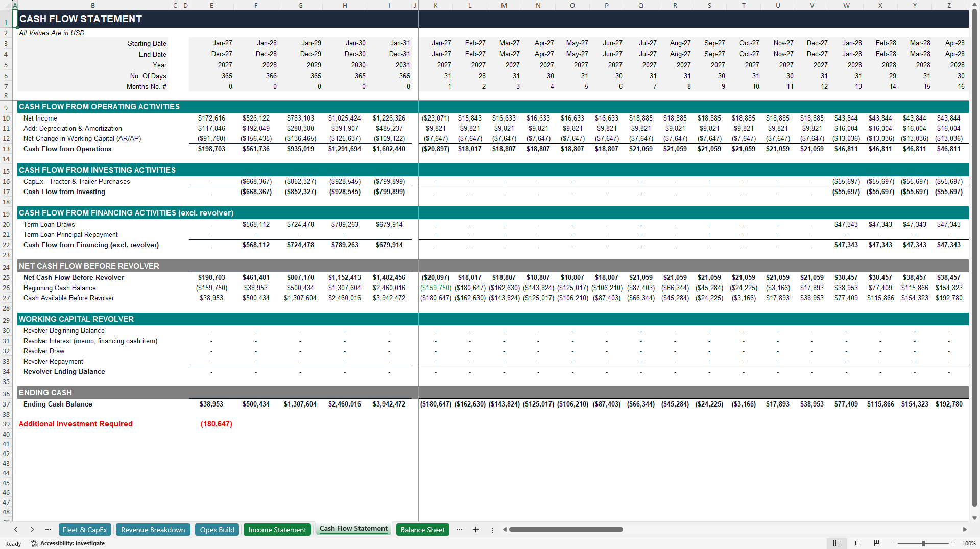Click 'Cash Available Before Revolver' label
980x549 pixels.
[68, 298]
